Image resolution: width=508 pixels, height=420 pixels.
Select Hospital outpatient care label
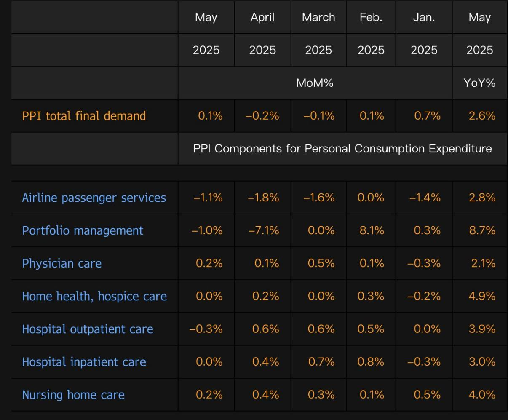click(88, 329)
